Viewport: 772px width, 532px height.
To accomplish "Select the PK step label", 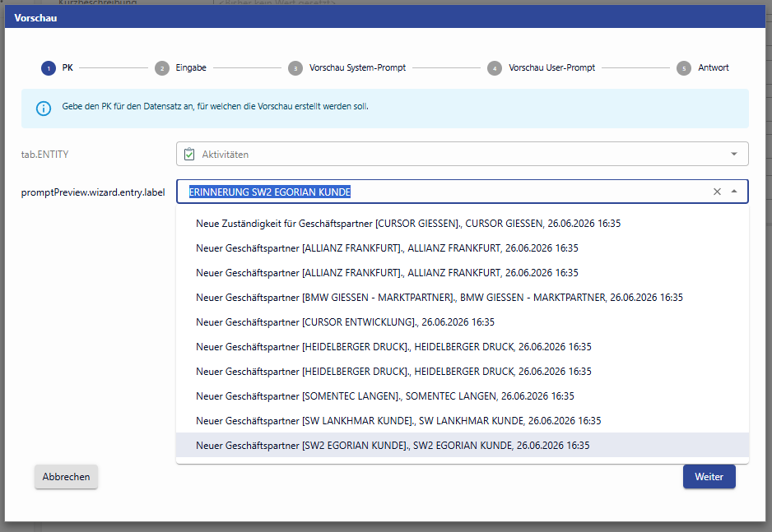I will click(67, 68).
